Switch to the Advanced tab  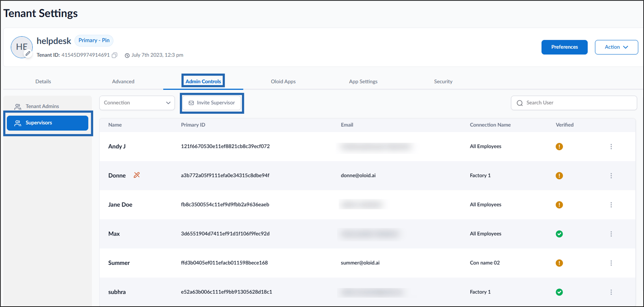pyautogui.click(x=123, y=81)
